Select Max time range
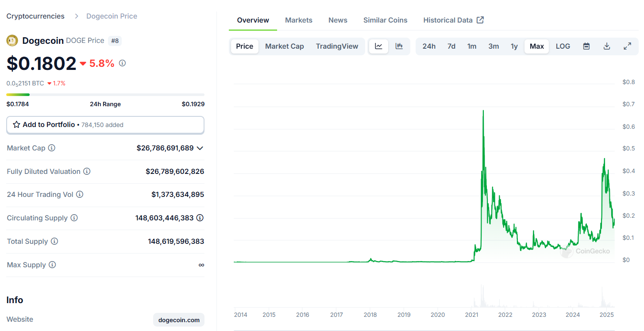Image resolution: width=644 pixels, height=331 pixels. coord(537,46)
